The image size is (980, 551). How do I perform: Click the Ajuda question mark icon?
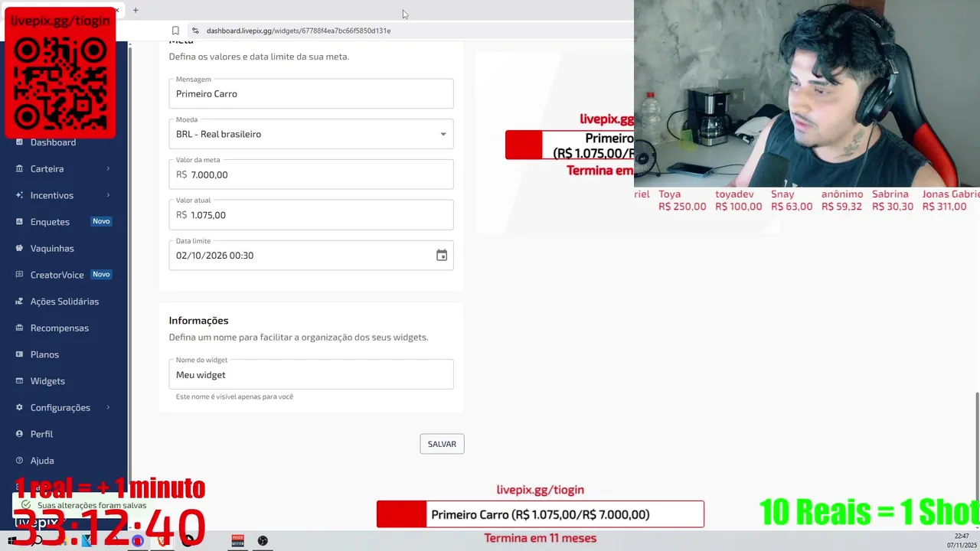[20, 461]
